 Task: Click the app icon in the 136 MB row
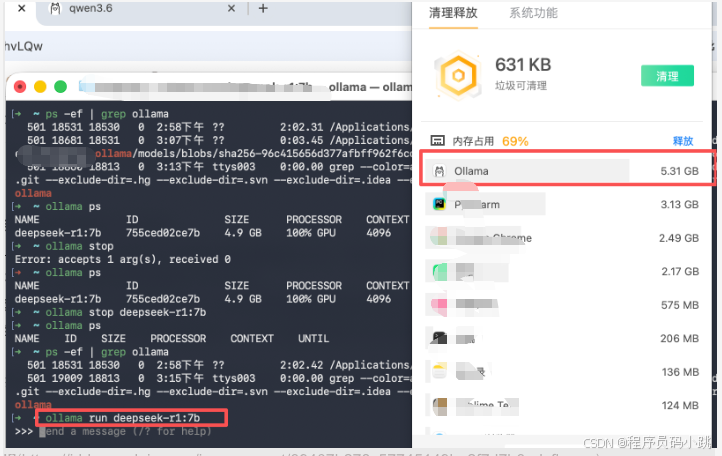(x=439, y=372)
